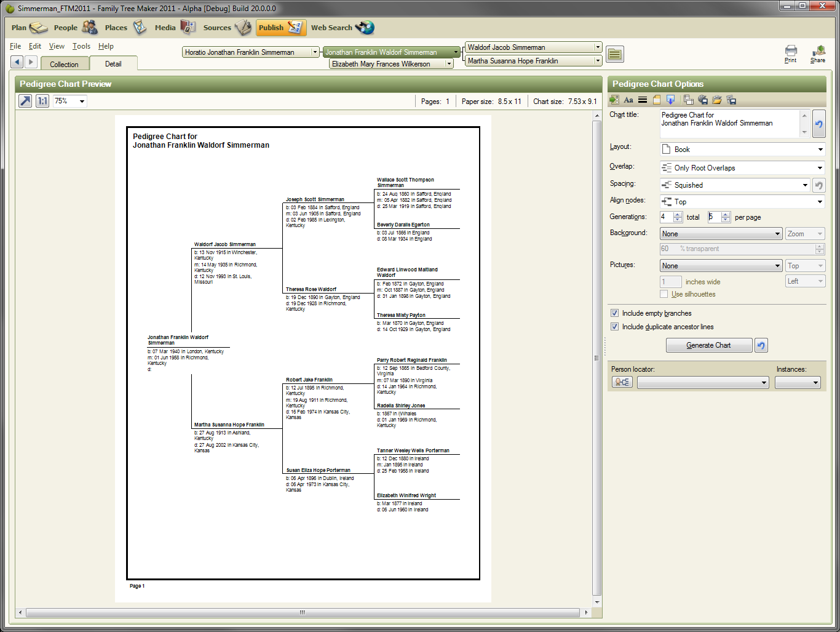Open the Fonts (Aa) icon
The image size is (840, 632).
point(628,100)
